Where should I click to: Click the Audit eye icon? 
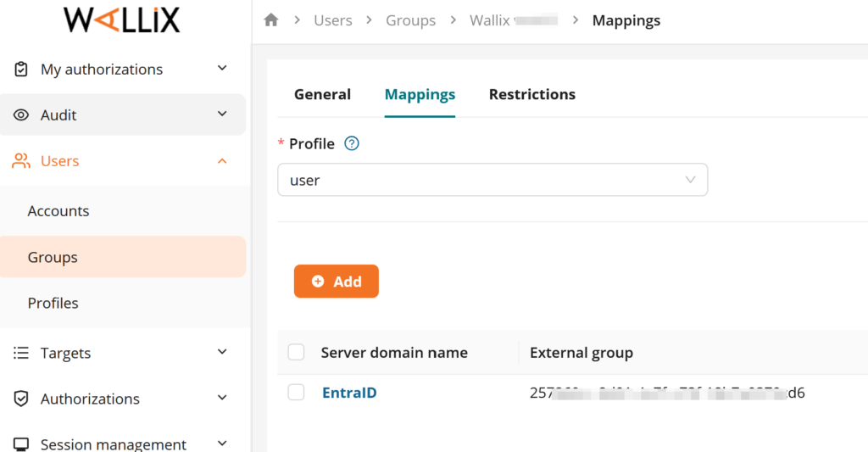click(21, 115)
